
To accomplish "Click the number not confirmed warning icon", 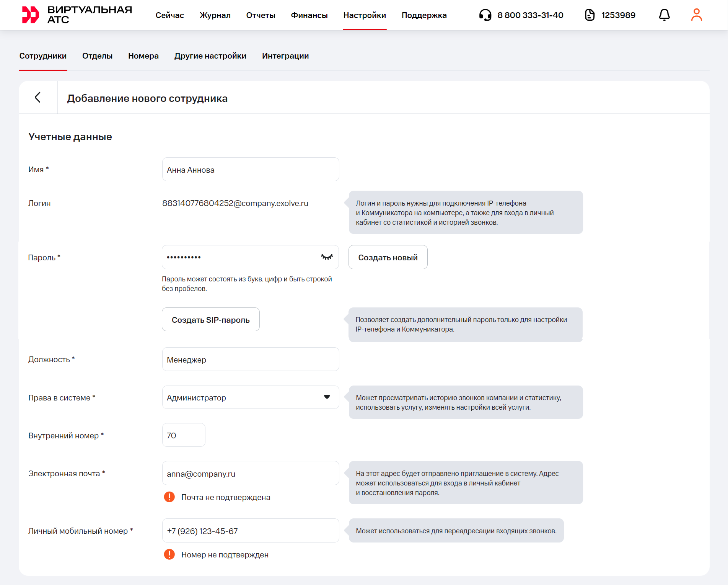I will click(169, 554).
